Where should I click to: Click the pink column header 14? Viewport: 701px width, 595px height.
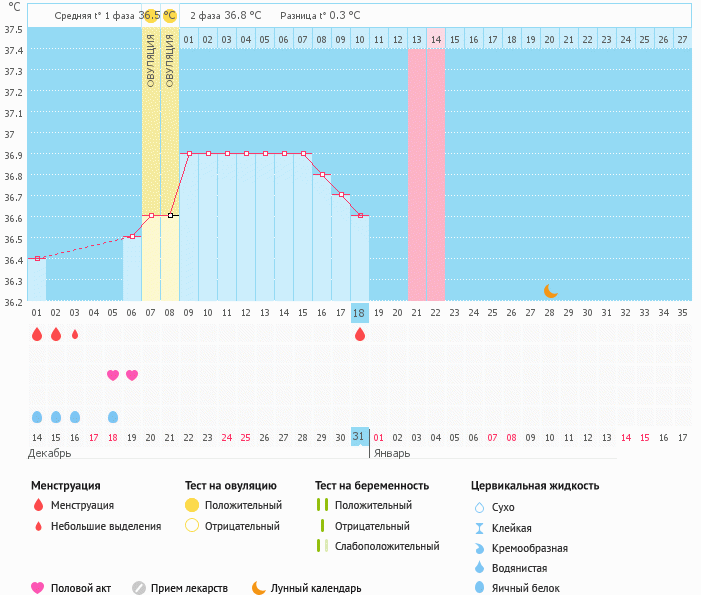[x=436, y=39]
